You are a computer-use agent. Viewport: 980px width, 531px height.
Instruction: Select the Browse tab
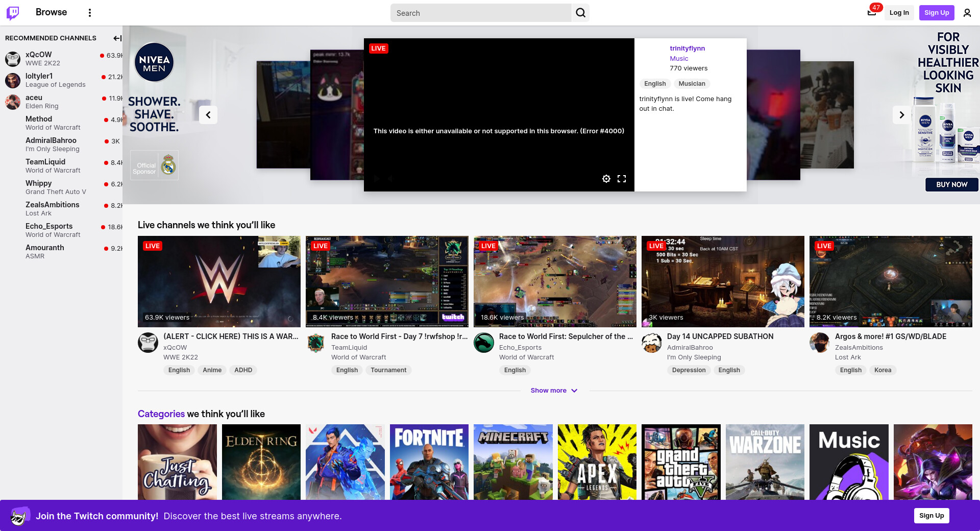51,12
